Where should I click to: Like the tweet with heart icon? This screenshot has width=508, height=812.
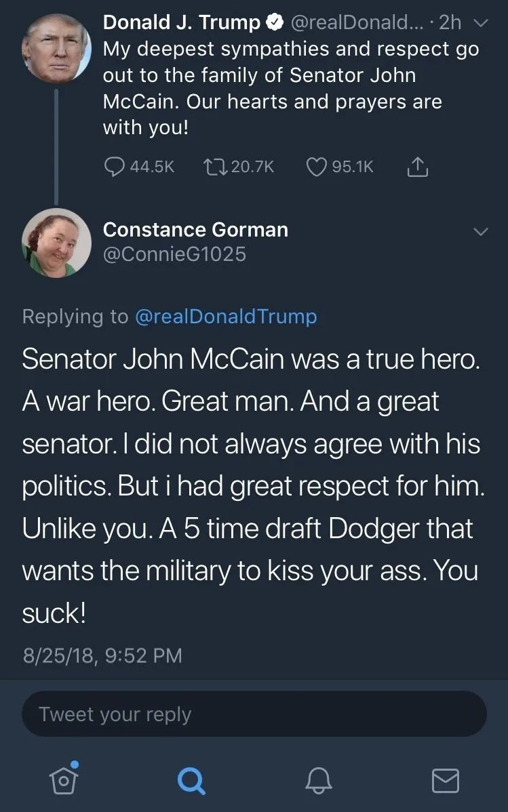click(317, 166)
